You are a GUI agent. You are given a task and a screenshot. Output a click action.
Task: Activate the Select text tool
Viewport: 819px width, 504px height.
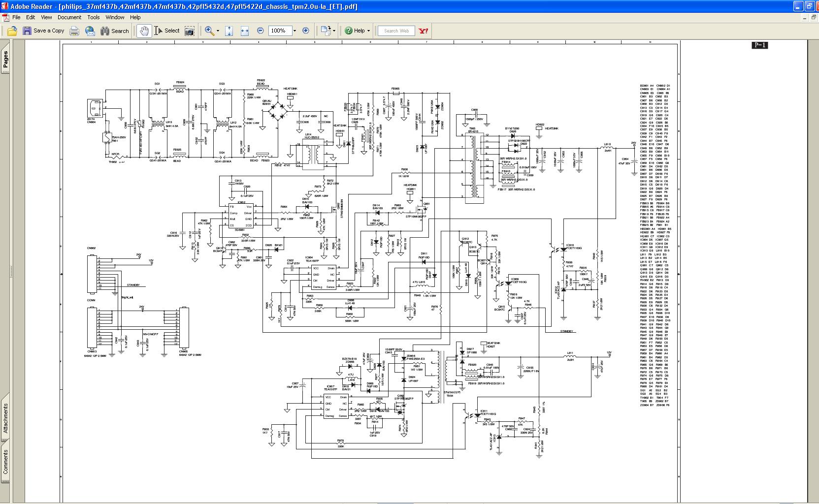167,31
